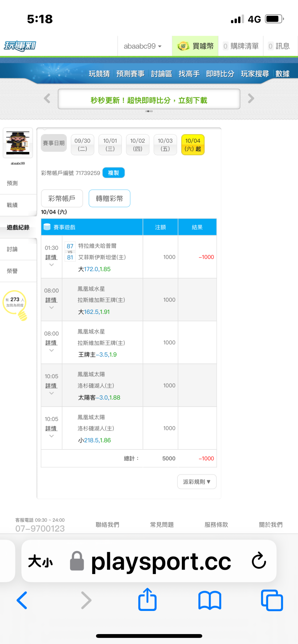Open abaabc99 account dropdown

click(x=142, y=46)
